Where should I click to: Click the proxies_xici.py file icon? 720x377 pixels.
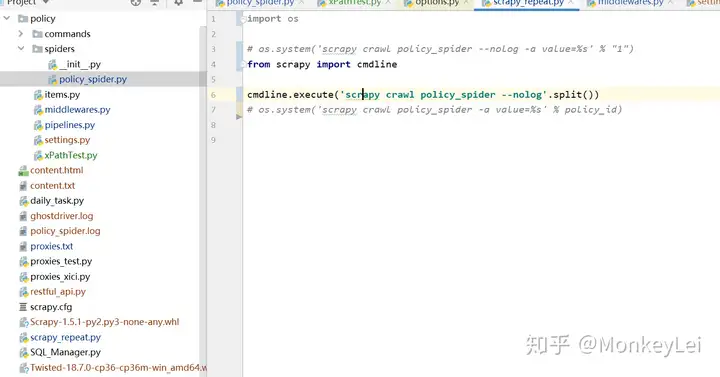(x=23, y=277)
